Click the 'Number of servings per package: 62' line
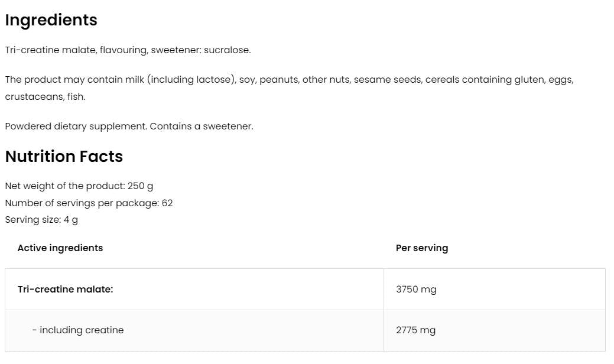Image resolution: width=614 pixels, height=364 pixels. pos(89,203)
